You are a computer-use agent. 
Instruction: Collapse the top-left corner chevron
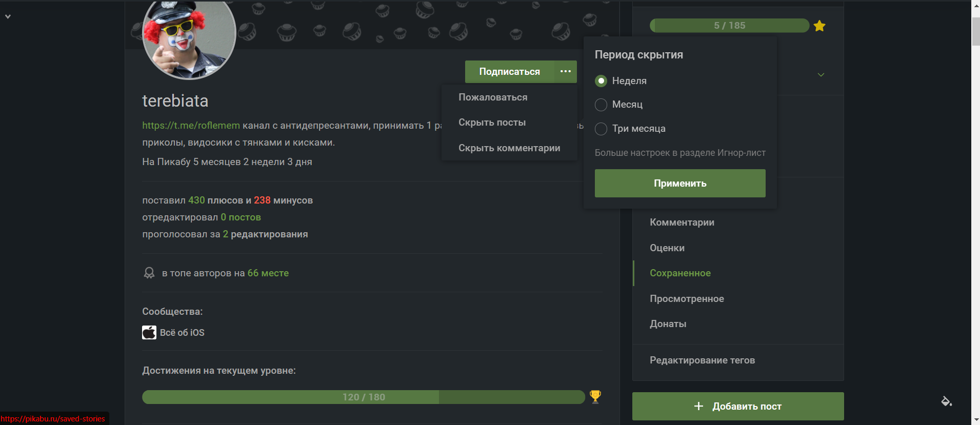[x=8, y=16]
